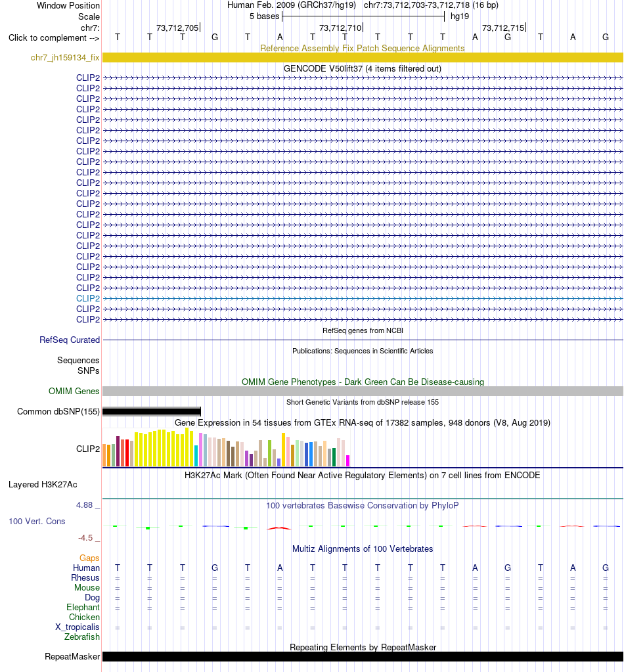The width and height of the screenshot is (624, 672).
Task: Click the yellow chr7_jh159134_fix alignment bar
Action: click(363, 57)
